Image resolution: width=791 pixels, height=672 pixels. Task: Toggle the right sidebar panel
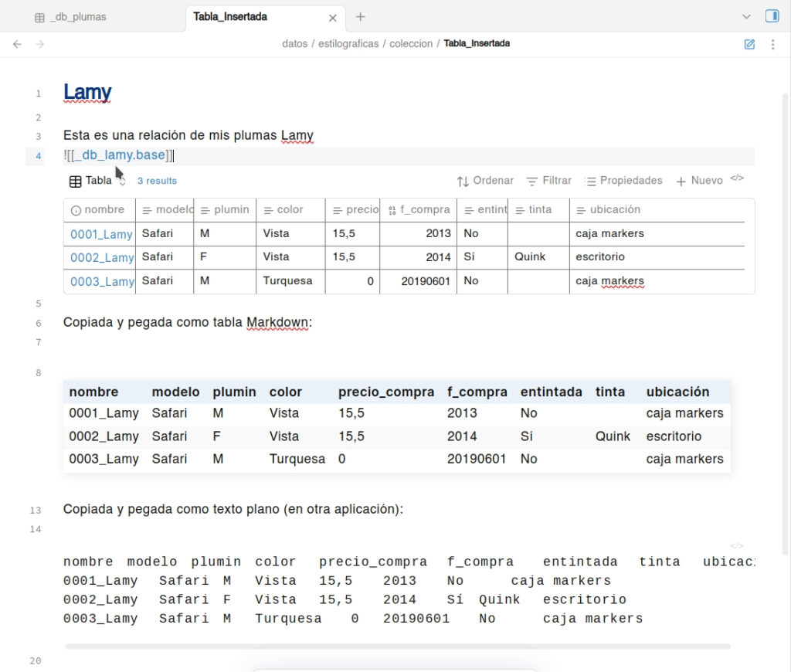pos(772,16)
